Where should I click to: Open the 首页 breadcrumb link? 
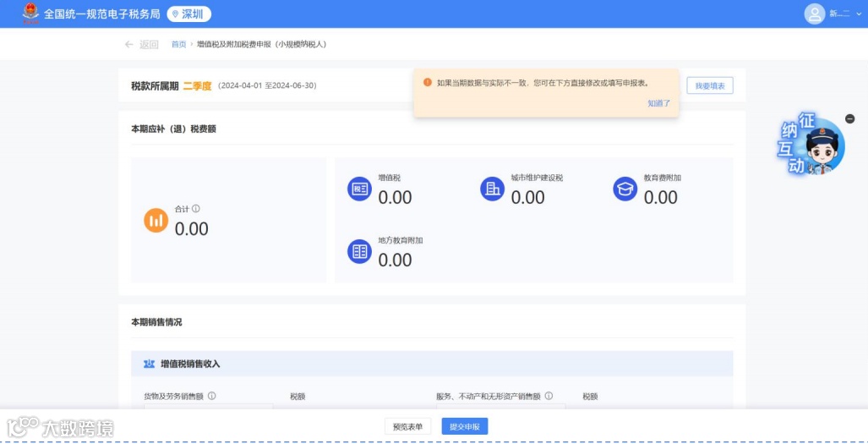(x=179, y=44)
